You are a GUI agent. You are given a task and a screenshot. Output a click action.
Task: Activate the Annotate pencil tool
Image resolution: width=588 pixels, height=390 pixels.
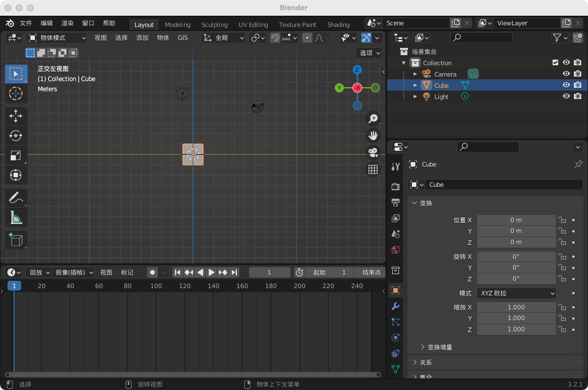coord(16,197)
